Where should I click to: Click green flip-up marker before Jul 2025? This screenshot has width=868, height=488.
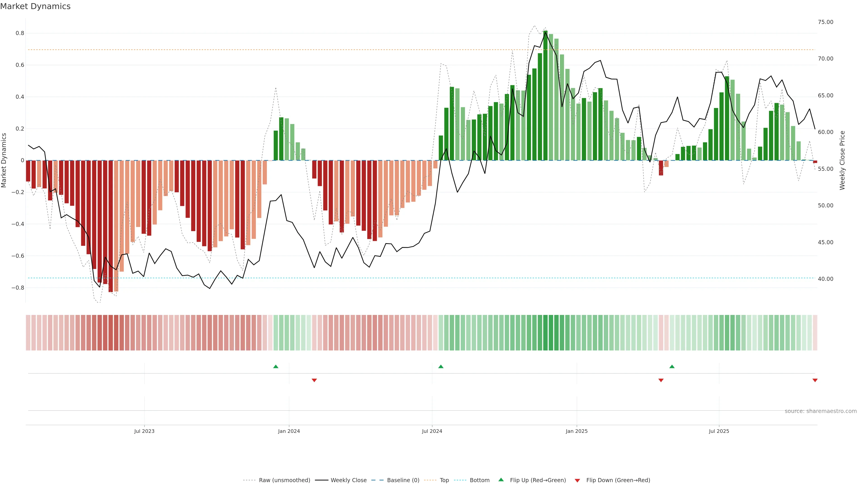672,366
